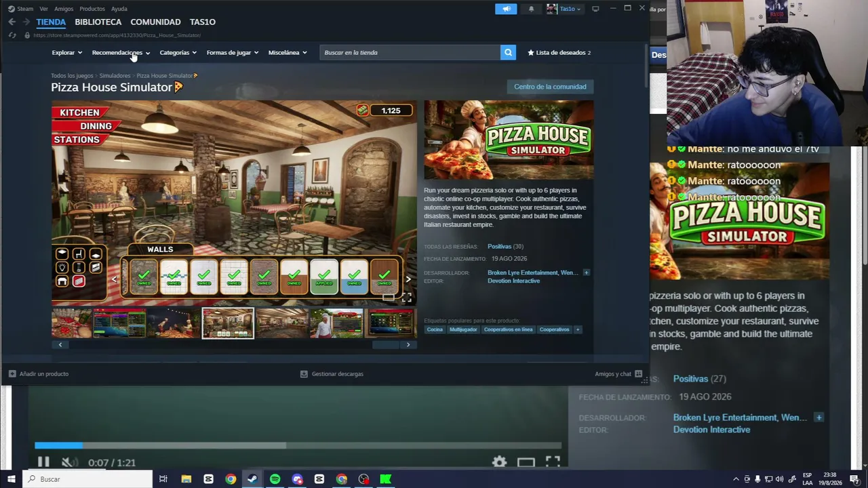The width and height of the screenshot is (868, 488).
Task: Click the Steam Big Picture display icon
Action: point(595,9)
